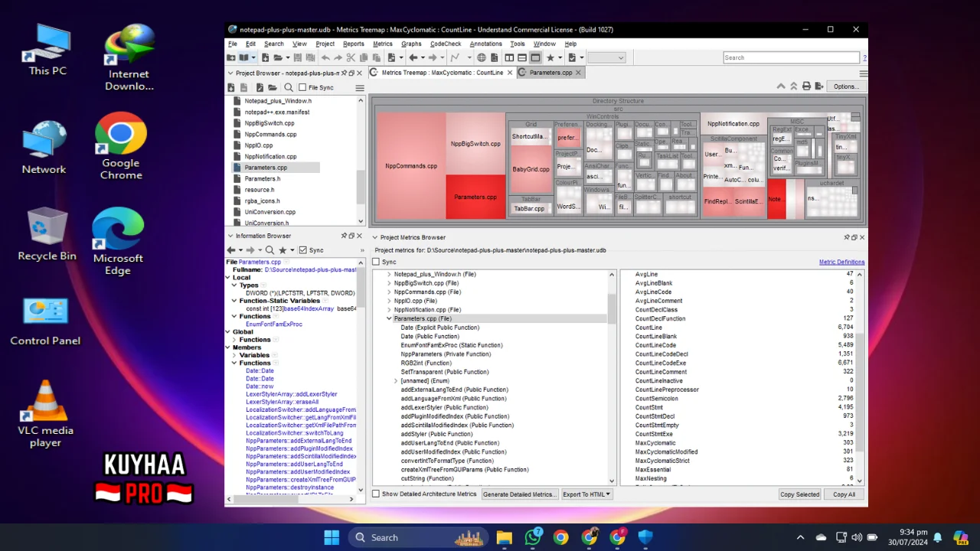Click the single-pane layout icon in toolbar
Image resolution: width=980 pixels, height=551 pixels.
(x=535, y=57)
